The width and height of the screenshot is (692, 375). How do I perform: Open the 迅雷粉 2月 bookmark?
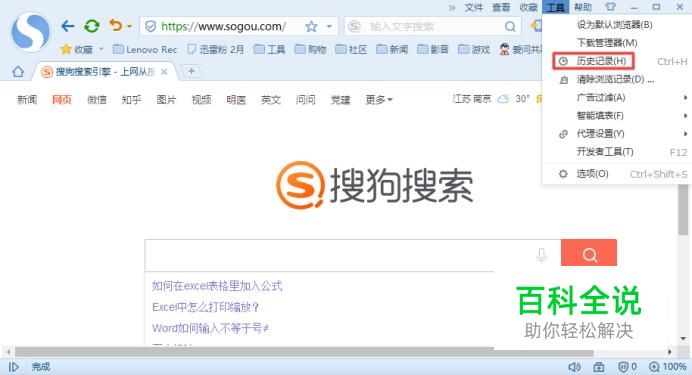(216, 49)
